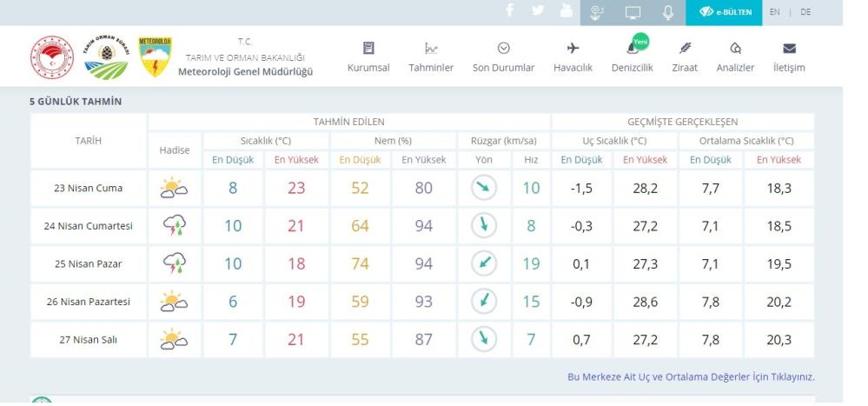Click the microphone icon in top bar

(668, 12)
